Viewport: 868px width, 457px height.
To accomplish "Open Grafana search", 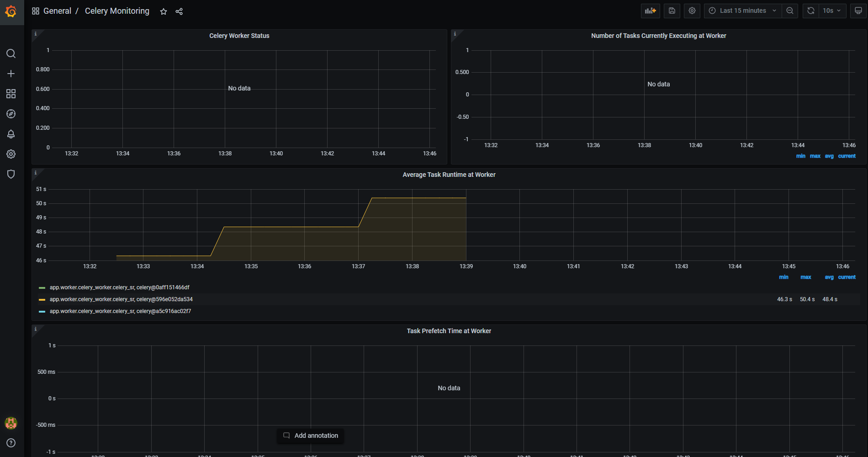I will [11, 53].
